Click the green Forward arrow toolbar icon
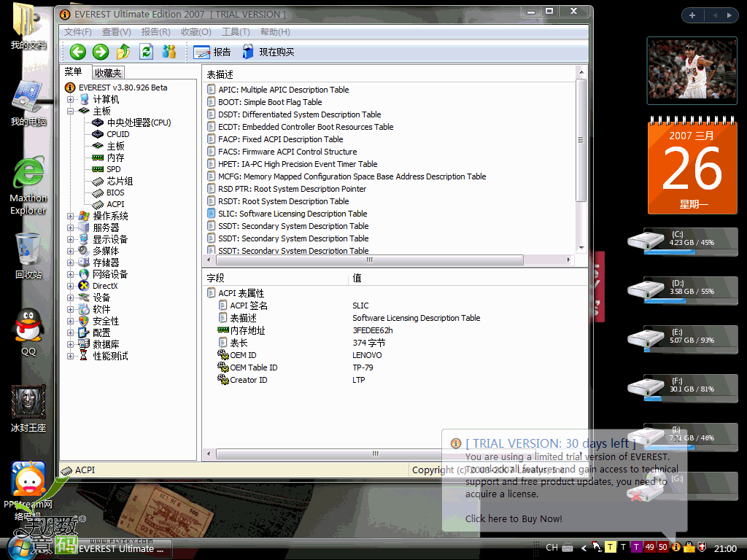The height and width of the screenshot is (560, 747). (101, 52)
